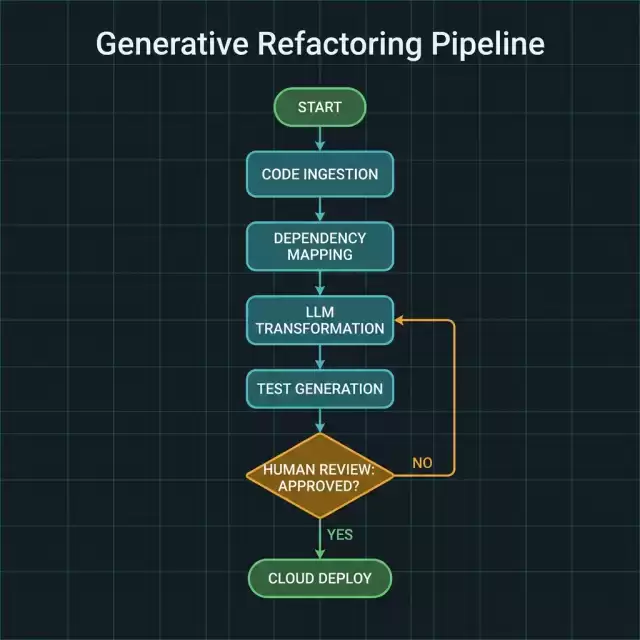Image resolution: width=640 pixels, height=640 pixels.
Task: Select the CODE INGESTION box
Action: click(x=320, y=174)
